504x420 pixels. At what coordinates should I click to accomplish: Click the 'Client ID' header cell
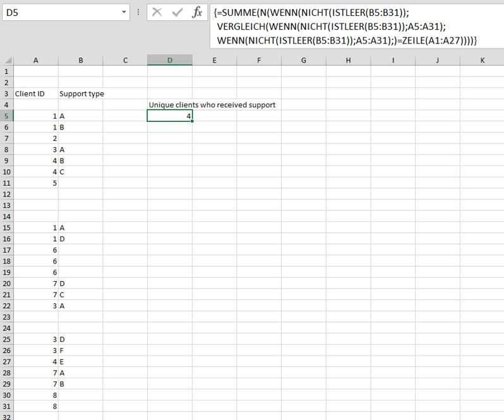(35, 93)
